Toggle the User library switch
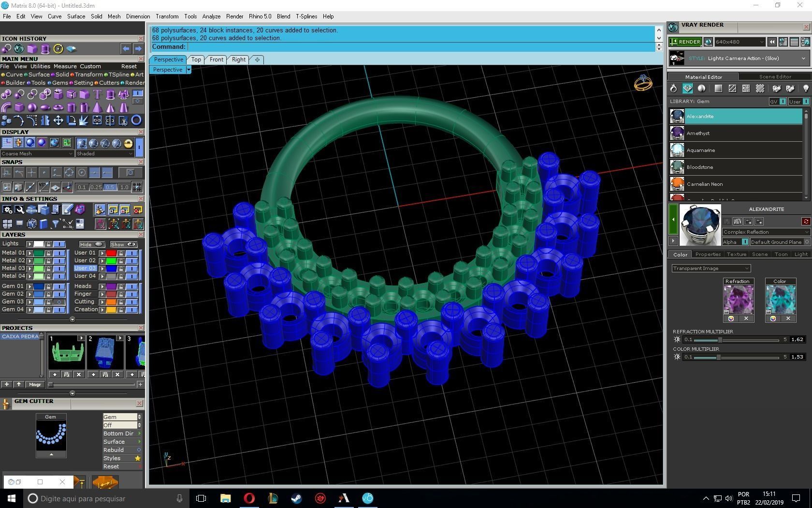The image size is (812, 508). 799,102
